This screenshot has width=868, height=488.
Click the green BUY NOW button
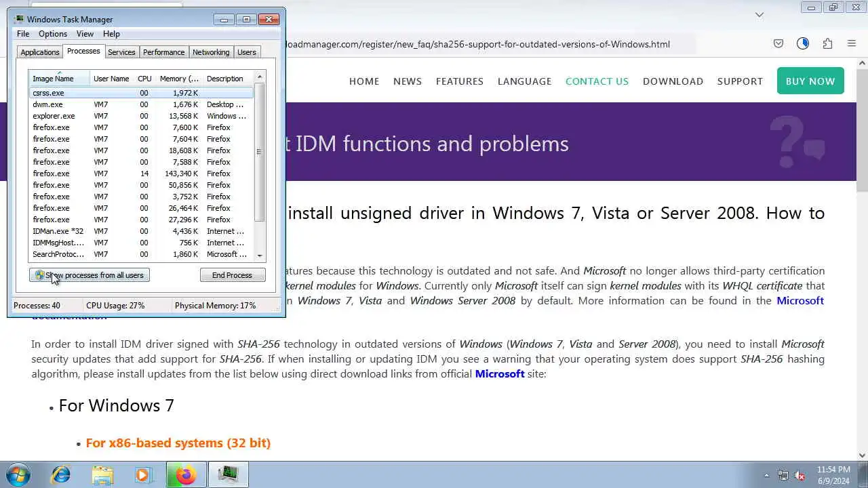point(810,81)
